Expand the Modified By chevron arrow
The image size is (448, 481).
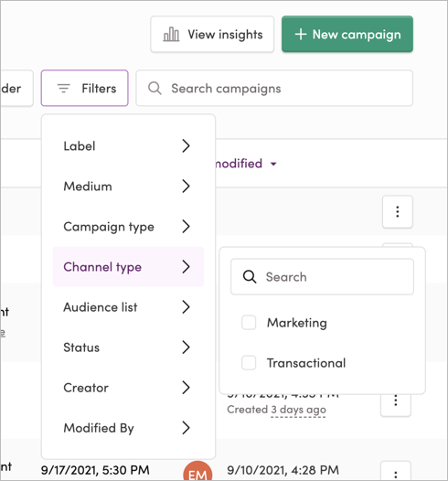pos(186,428)
